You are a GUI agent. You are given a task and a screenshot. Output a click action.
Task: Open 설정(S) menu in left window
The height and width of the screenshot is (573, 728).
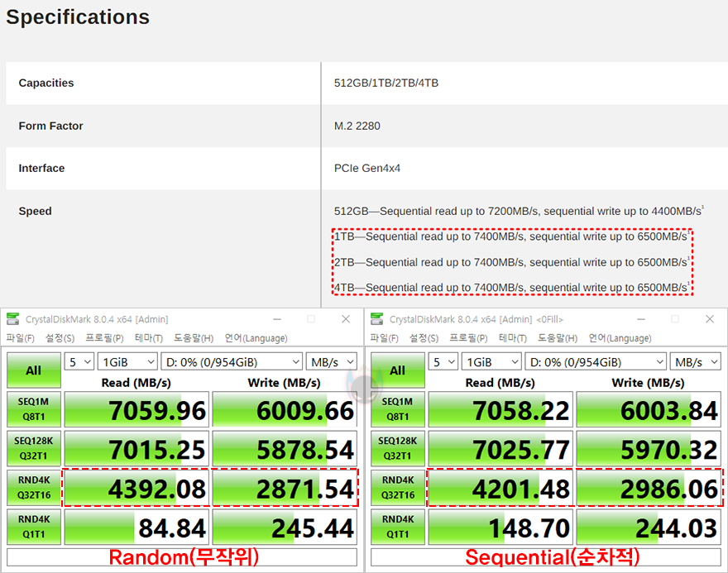click(60, 338)
